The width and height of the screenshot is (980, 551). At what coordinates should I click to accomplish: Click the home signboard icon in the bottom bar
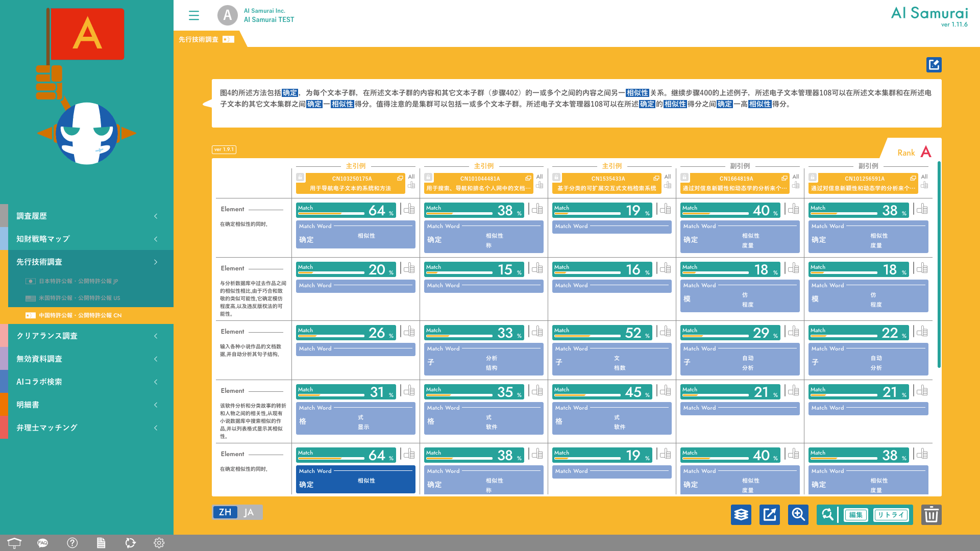click(14, 543)
